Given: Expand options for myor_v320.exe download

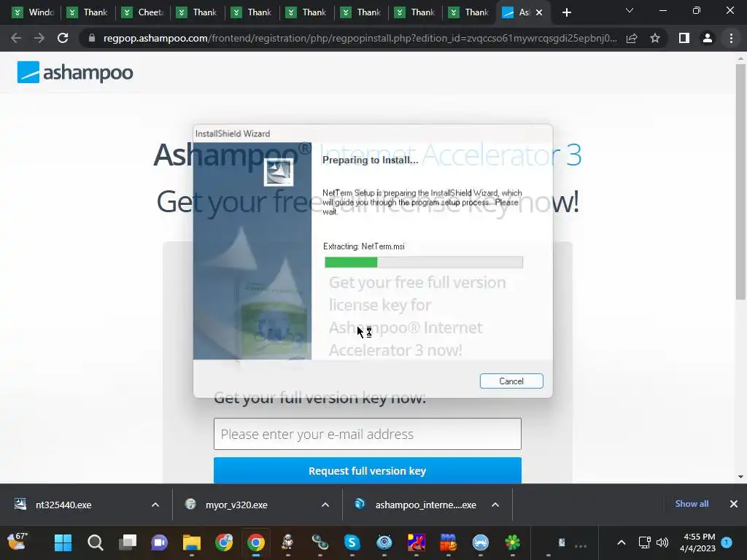Looking at the screenshot, I should tap(325, 505).
